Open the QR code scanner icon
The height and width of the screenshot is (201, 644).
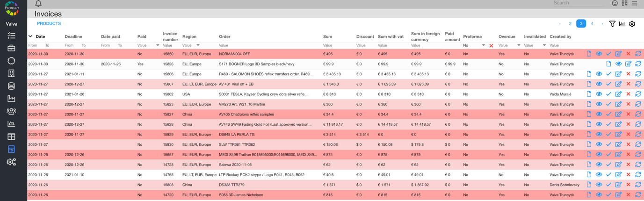click(x=624, y=3)
